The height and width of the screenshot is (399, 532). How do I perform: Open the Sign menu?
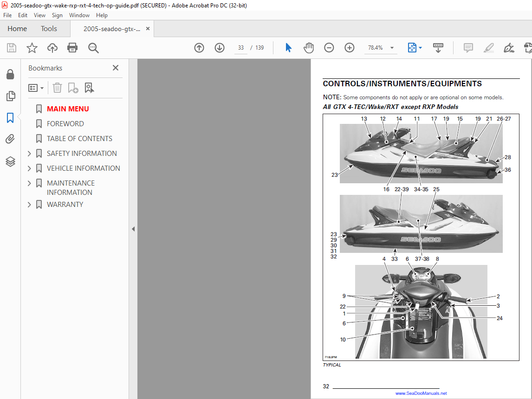(58, 15)
